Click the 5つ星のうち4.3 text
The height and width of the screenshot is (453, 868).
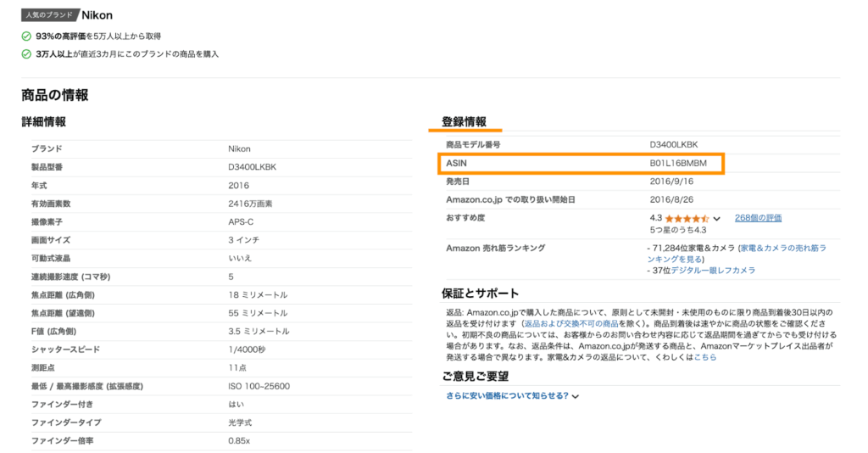pyautogui.click(x=678, y=231)
